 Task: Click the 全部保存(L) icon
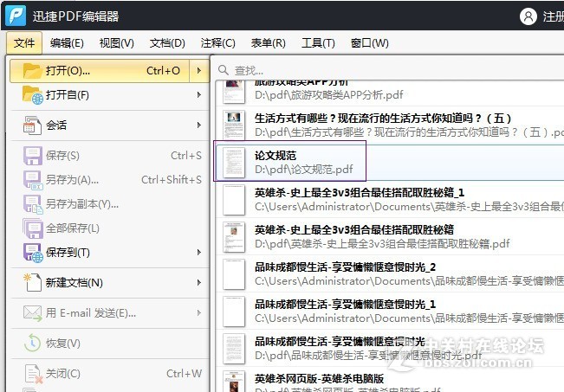(33, 228)
